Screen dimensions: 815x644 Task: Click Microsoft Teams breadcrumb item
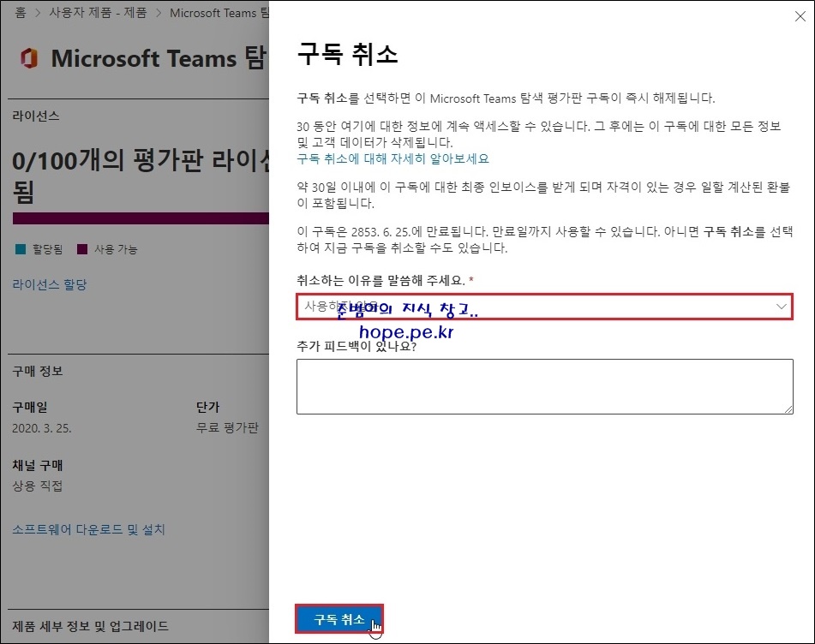pyautogui.click(x=219, y=13)
